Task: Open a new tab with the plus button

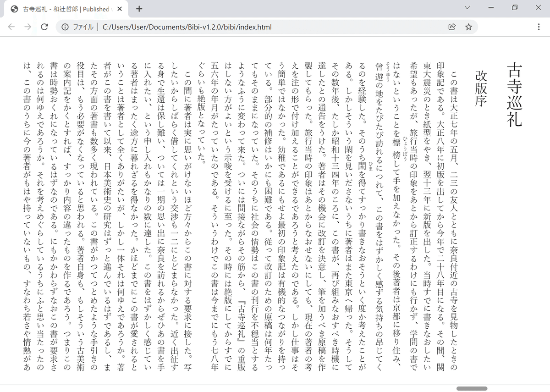Action: tap(139, 9)
